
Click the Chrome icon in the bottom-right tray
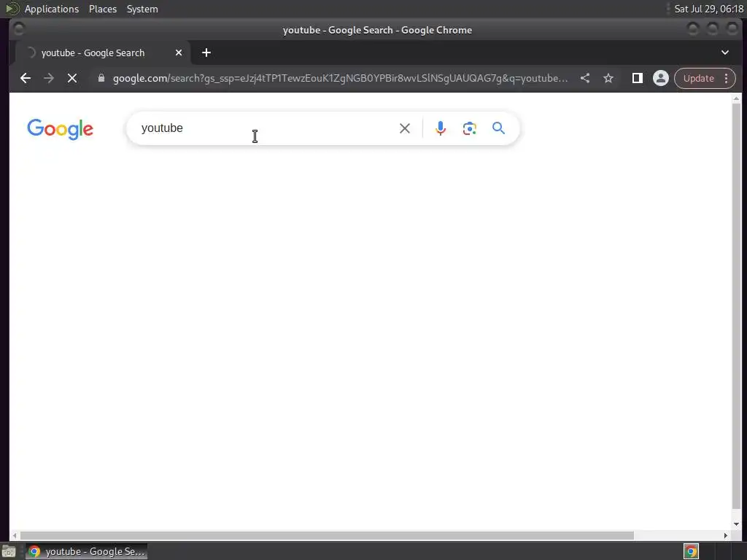(690, 551)
